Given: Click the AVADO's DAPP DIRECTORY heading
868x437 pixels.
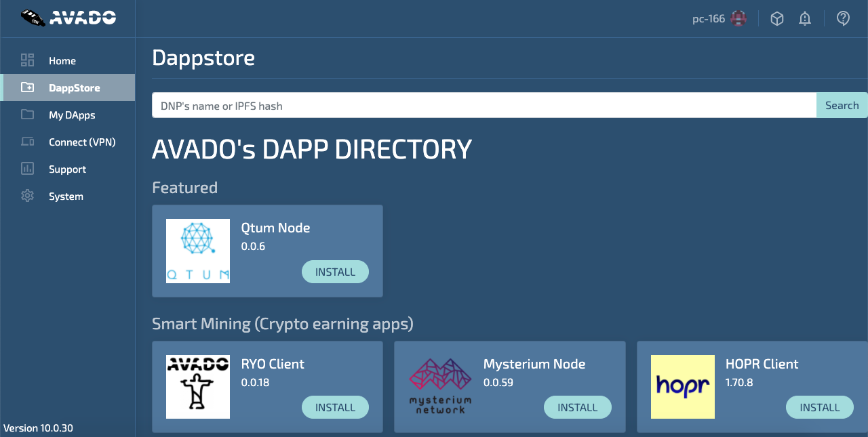Looking at the screenshot, I should 312,149.
